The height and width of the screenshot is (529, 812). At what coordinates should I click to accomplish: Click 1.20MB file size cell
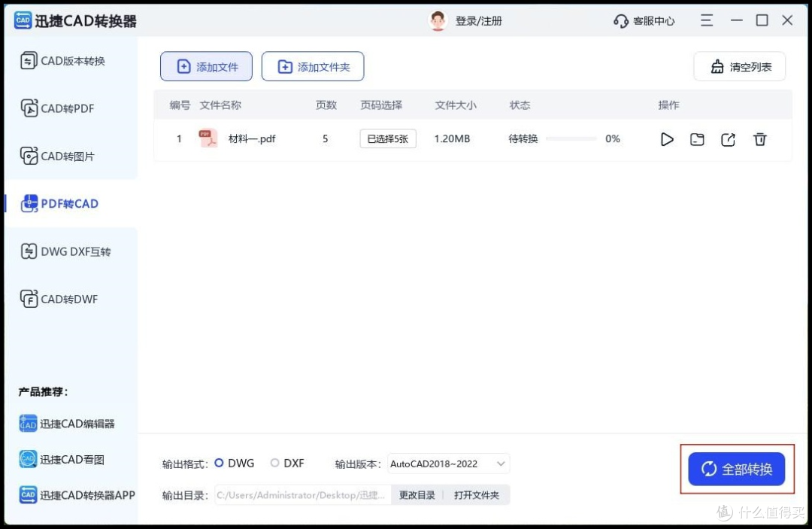click(452, 139)
